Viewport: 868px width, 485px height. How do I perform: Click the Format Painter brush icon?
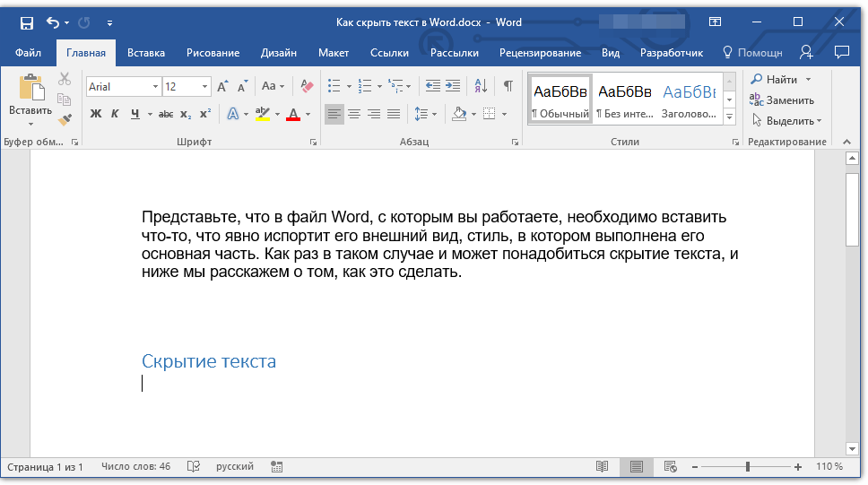64,119
